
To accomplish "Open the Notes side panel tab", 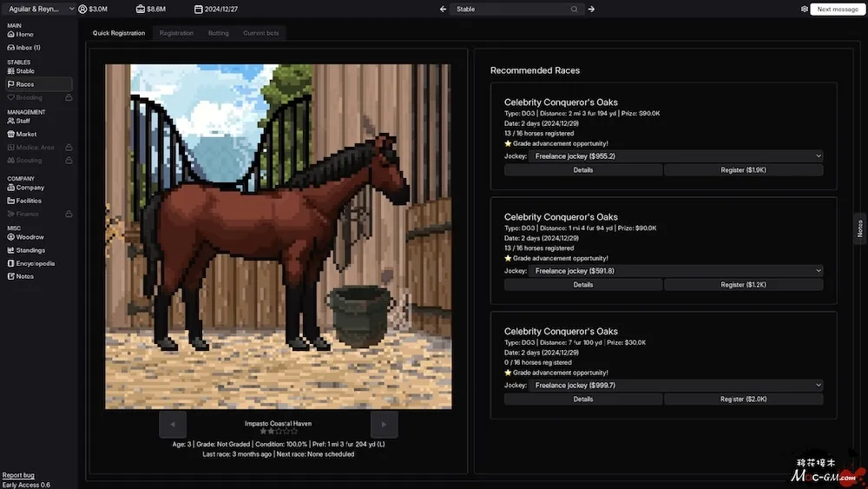I will (x=859, y=228).
